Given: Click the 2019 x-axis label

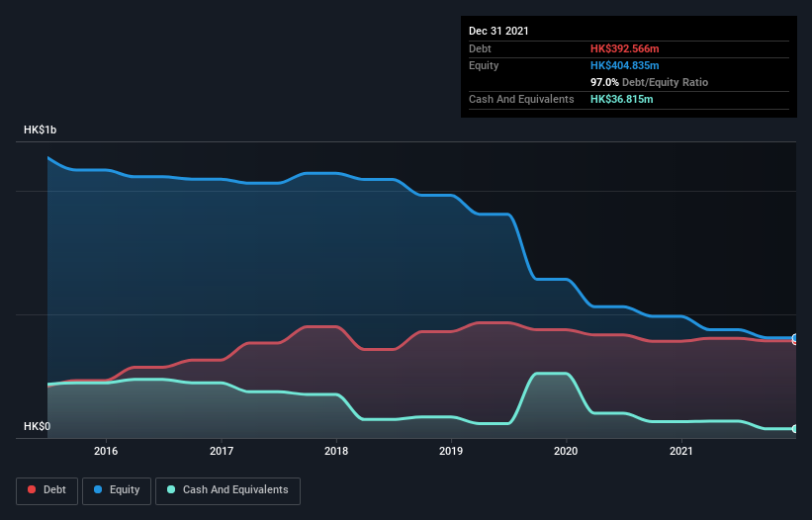Looking at the screenshot, I should 451,451.
